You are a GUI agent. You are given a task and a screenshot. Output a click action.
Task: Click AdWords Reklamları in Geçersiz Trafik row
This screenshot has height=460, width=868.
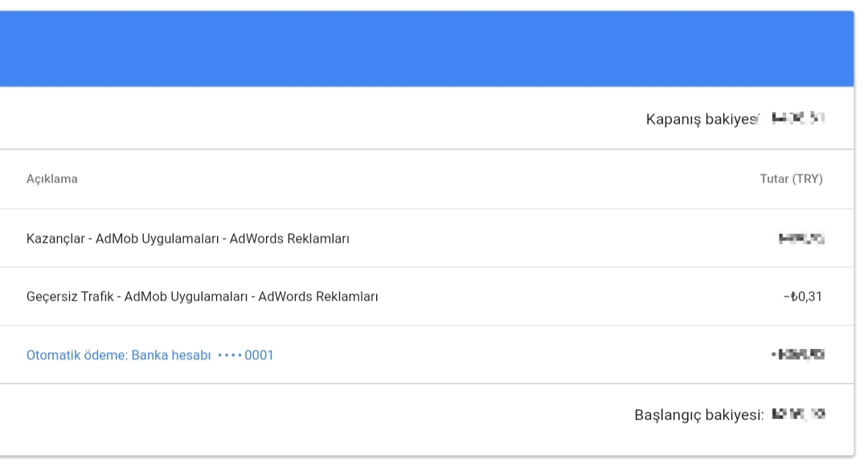318,297
